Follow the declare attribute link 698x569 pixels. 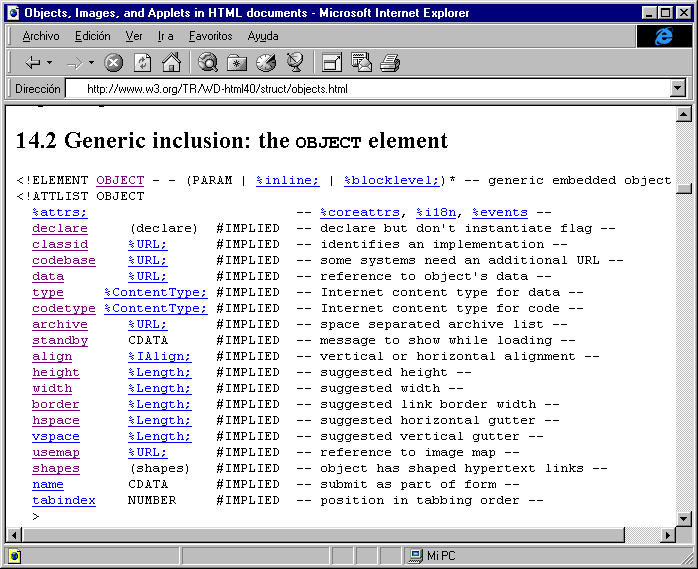coord(60,228)
